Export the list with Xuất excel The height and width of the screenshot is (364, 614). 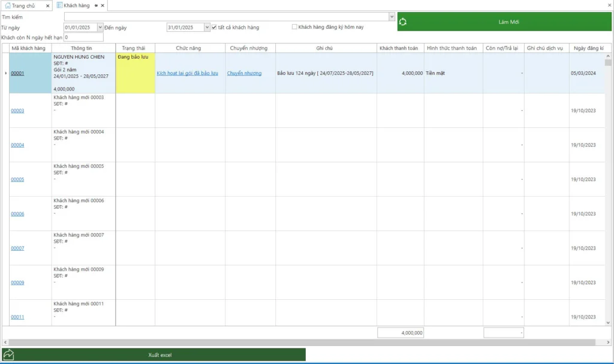tap(154, 354)
